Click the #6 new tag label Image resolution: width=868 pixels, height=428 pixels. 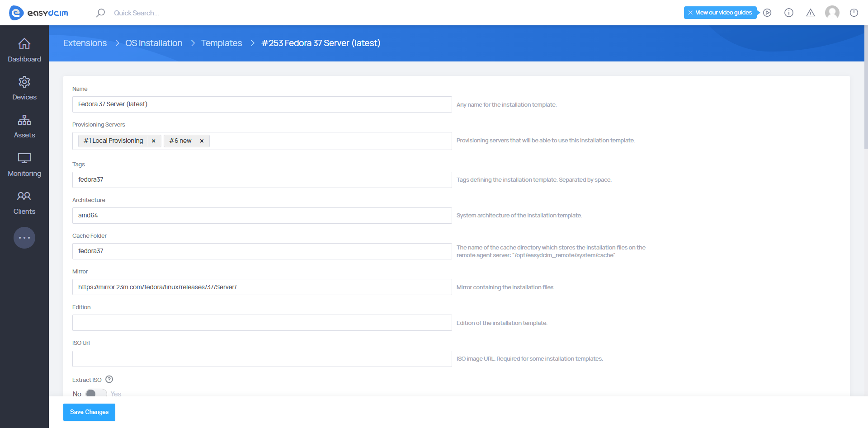point(180,141)
